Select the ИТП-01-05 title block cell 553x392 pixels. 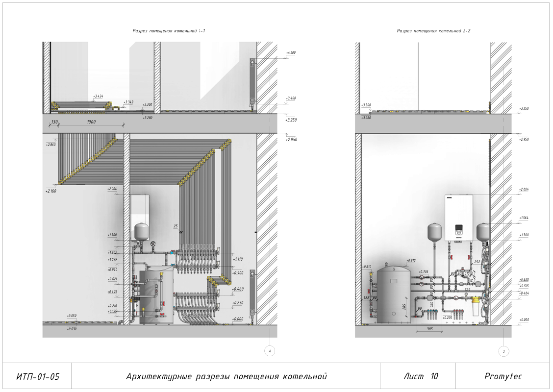click(x=37, y=376)
